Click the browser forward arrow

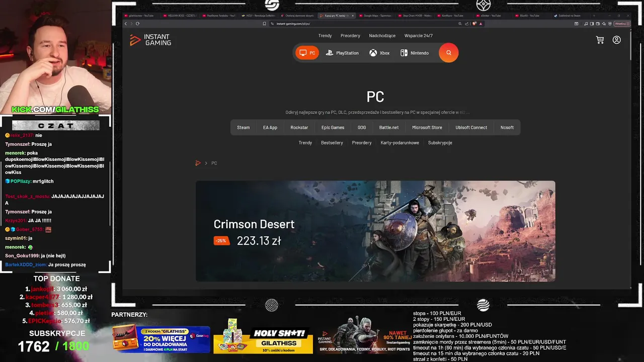(x=131, y=24)
